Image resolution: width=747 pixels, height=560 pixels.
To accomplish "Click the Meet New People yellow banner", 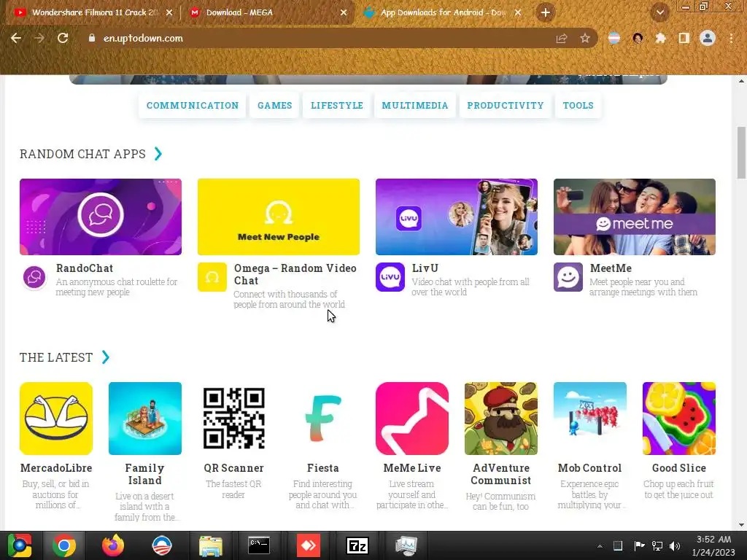I will pos(279,217).
